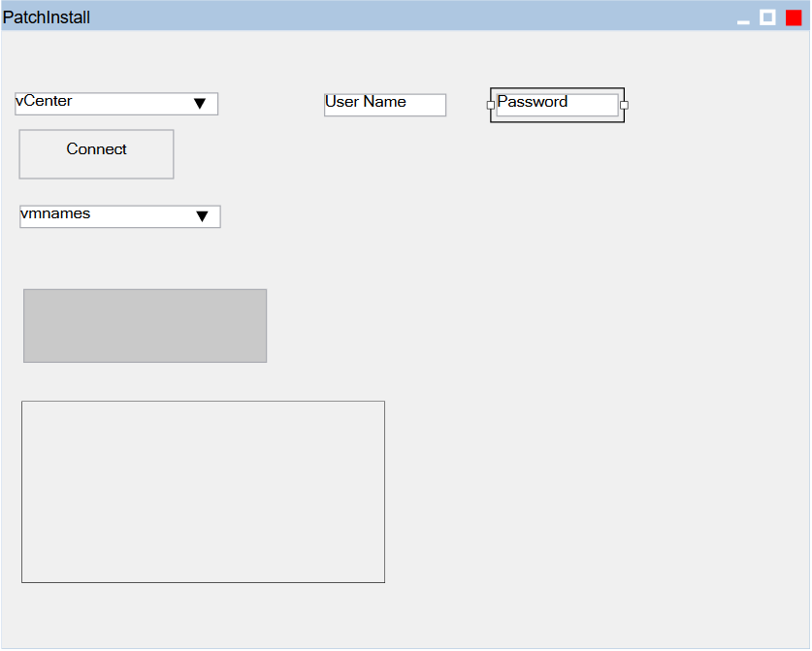Image resolution: width=812 pixels, height=651 pixels.
Task: Open the vCenter dropdown arrow
Action: pos(200,104)
